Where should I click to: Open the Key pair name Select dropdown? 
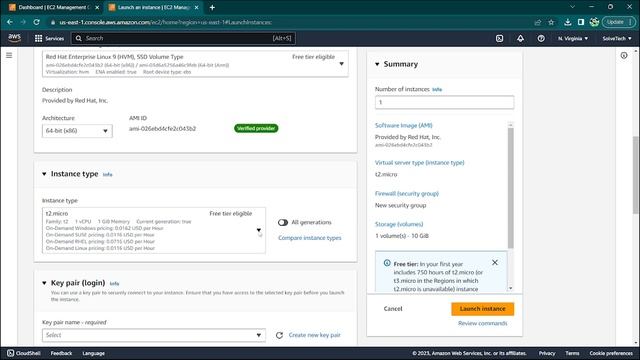coord(154,335)
